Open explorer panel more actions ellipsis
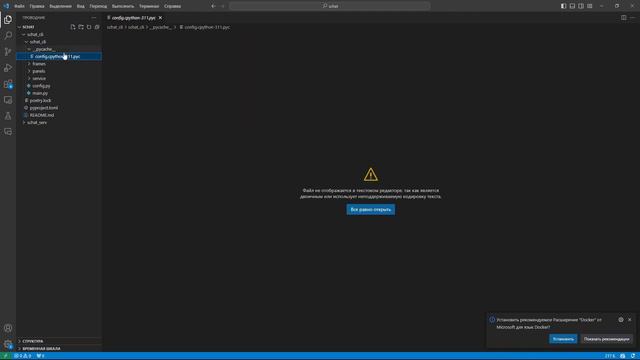 point(94,18)
